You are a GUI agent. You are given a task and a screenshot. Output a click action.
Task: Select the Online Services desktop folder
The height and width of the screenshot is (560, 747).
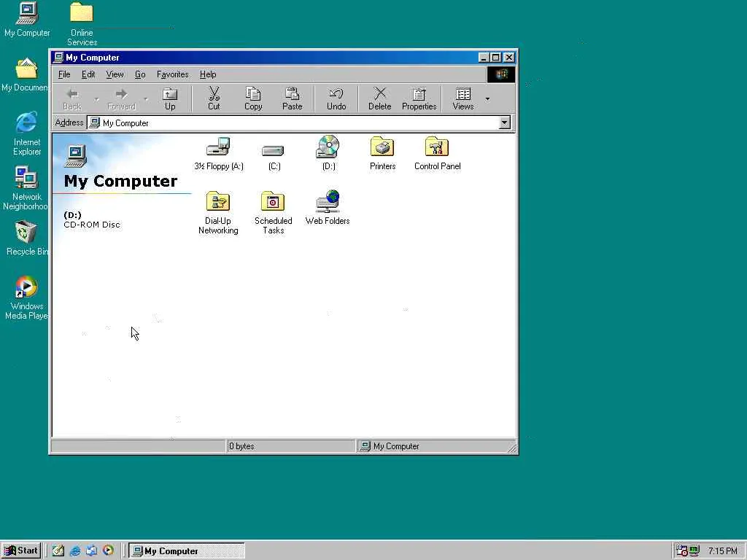coord(82,24)
